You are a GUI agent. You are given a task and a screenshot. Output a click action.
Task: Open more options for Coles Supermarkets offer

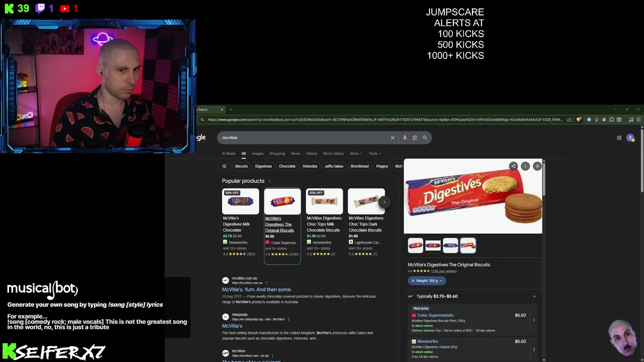[x=534, y=320]
